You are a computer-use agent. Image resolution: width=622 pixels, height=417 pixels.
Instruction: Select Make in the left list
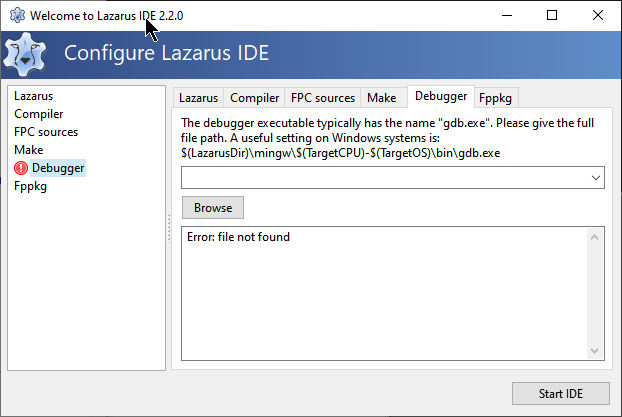pos(28,150)
